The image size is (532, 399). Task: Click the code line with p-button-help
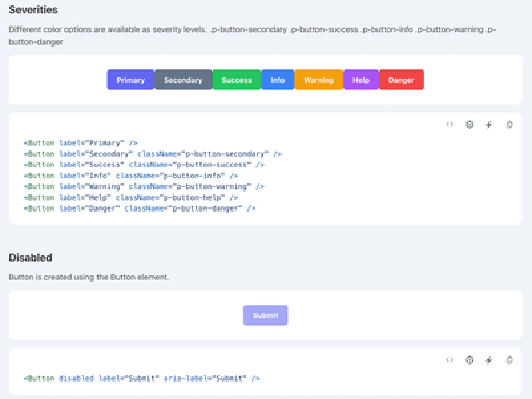click(131, 198)
